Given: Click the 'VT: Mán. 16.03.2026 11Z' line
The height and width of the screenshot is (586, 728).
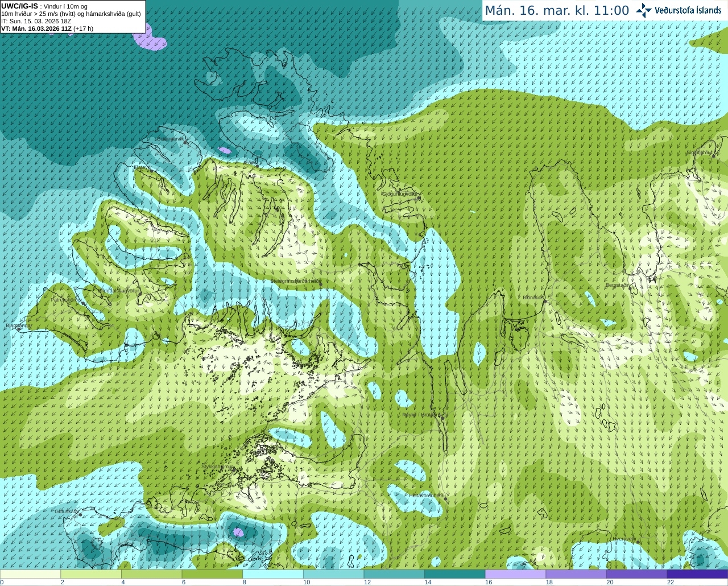Looking at the screenshot, I should click(x=36, y=28).
